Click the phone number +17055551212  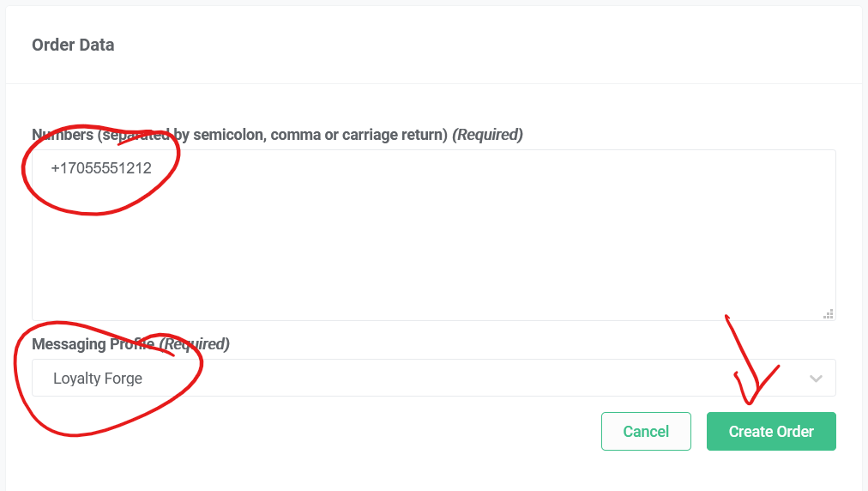coord(101,168)
